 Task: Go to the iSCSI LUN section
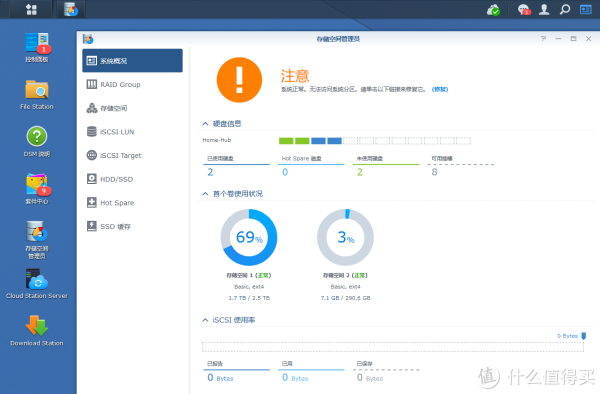pos(132,132)
